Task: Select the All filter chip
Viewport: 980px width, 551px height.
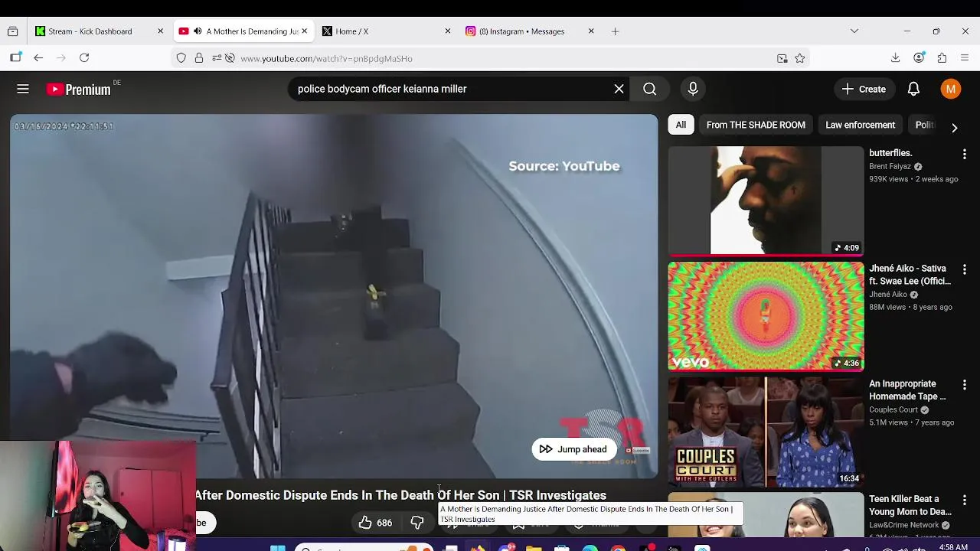Action: 681,125
